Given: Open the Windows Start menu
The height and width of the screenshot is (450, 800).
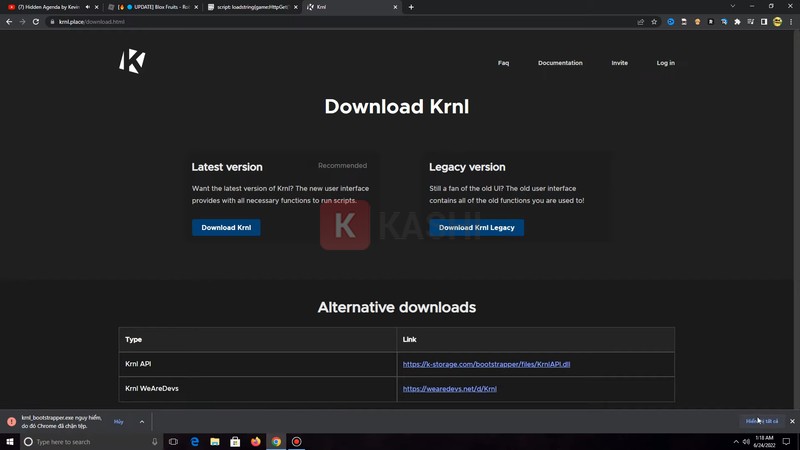Looking at the screenshot, I should click(10, 441).
